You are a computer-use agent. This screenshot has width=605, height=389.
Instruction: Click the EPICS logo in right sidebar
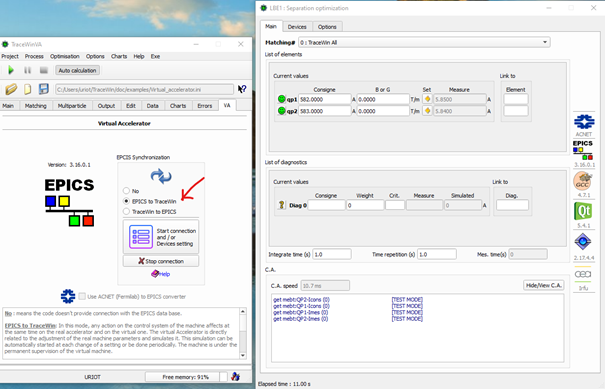click(583, 150)
